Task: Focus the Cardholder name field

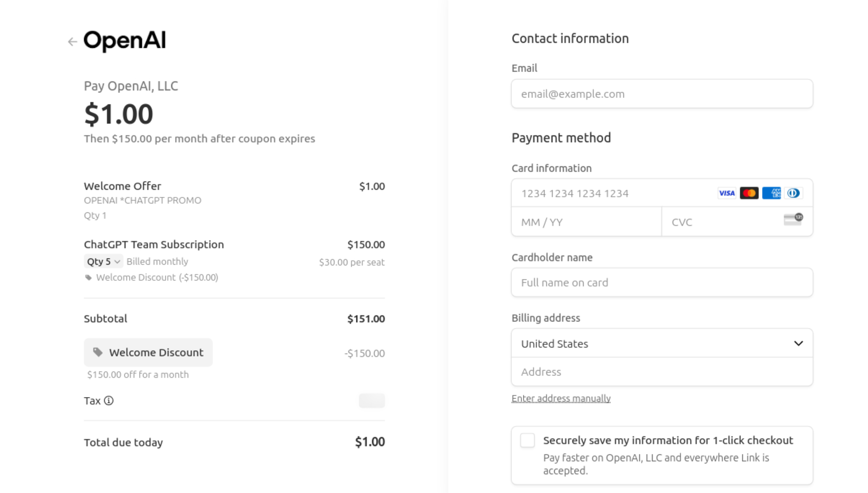Action: coord(662,282)
